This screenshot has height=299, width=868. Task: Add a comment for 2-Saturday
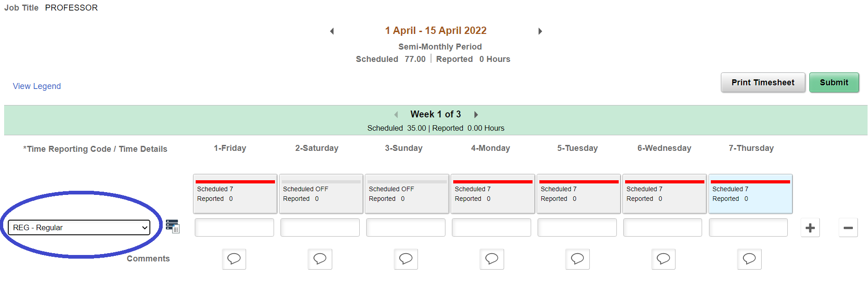(x=320, y=259)
